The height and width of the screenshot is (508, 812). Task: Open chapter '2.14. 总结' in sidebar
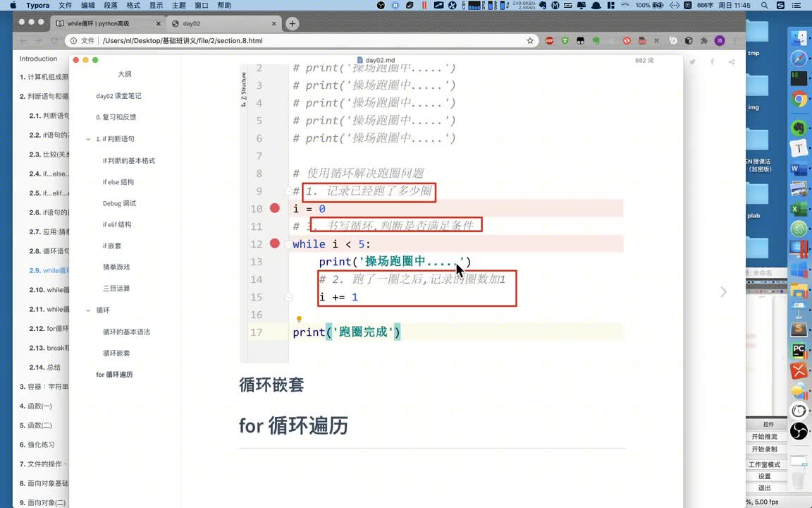44,367
